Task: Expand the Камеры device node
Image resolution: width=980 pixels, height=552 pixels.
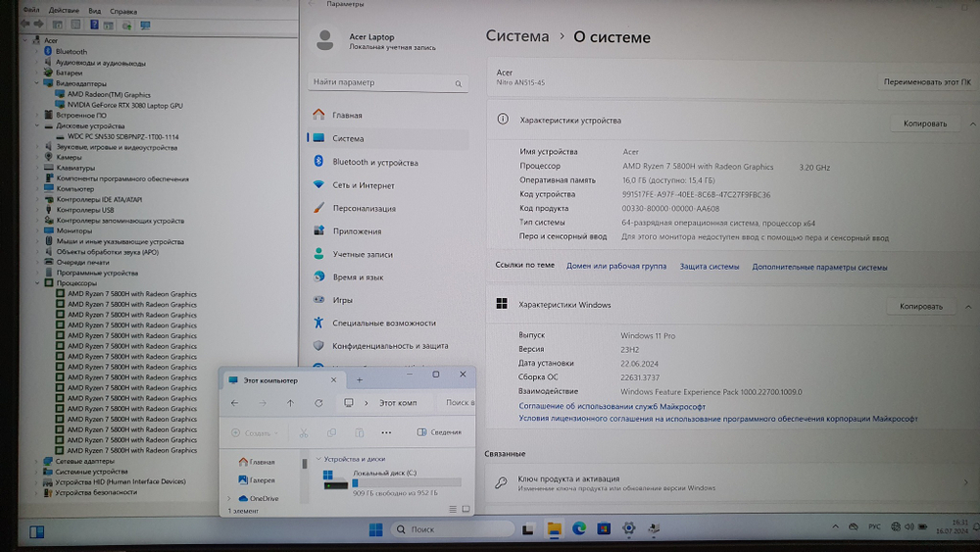Action: pos(36,158)
